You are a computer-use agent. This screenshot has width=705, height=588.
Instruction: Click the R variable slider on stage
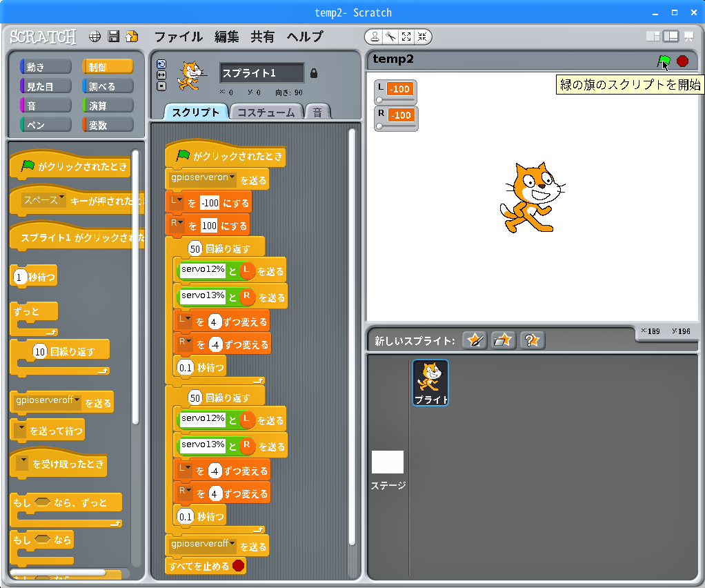(396, 126)
